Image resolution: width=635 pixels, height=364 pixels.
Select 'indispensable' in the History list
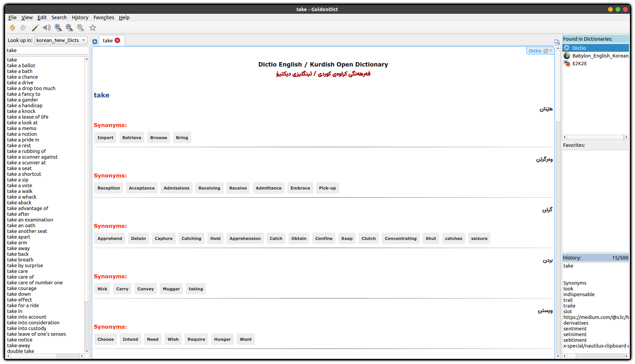click(x=579, y=294)
